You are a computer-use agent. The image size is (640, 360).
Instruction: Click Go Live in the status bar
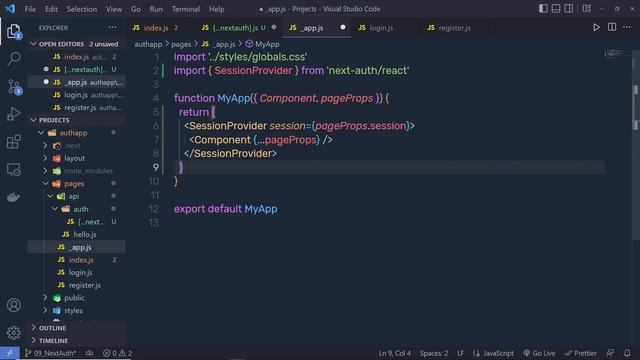pyautogui.click(x=539, y=353)
